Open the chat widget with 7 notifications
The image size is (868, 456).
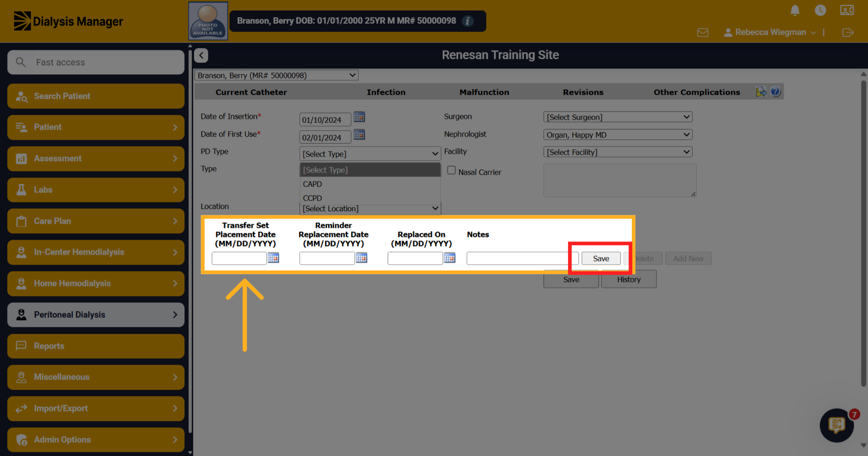click(x=837, y=425)
